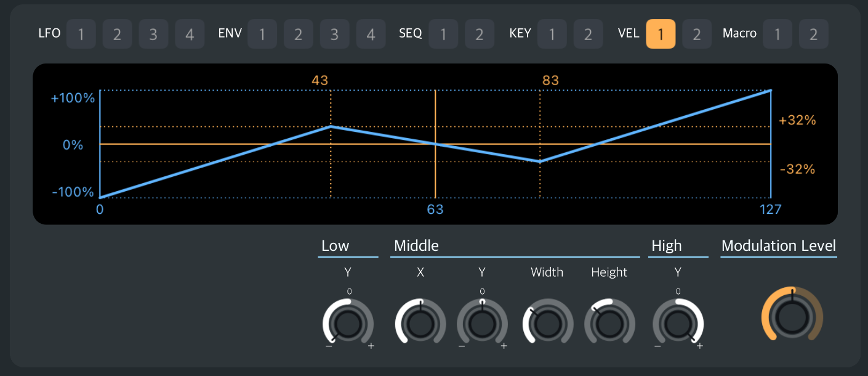Click the active VEL 1 button
The height and width of the screenshot is (376, 868).
[x=661, y=34]
